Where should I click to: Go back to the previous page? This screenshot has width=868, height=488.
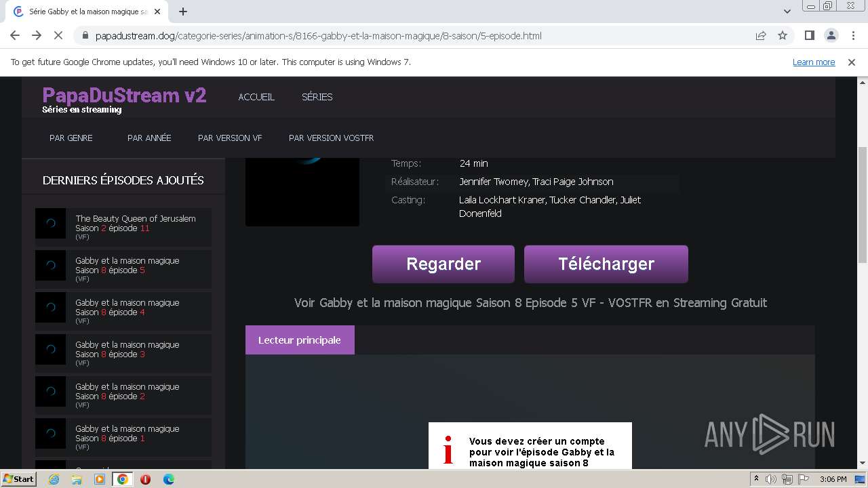15,35
